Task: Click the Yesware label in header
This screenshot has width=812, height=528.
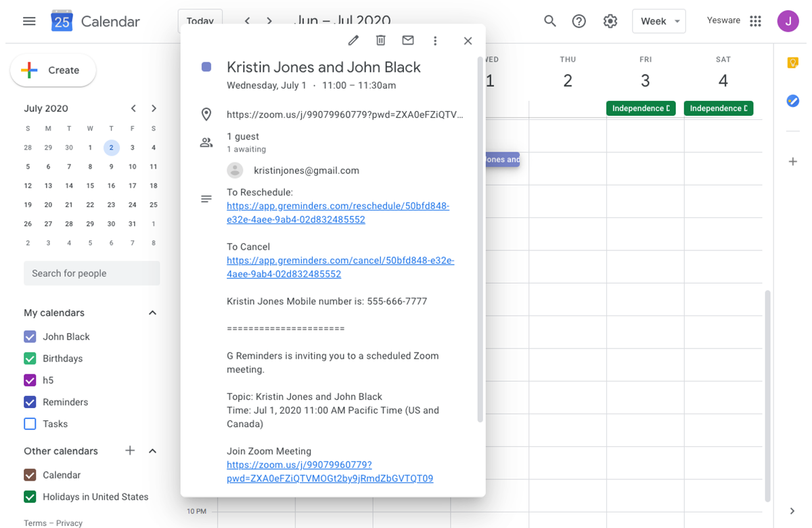Action: [723, 20]
